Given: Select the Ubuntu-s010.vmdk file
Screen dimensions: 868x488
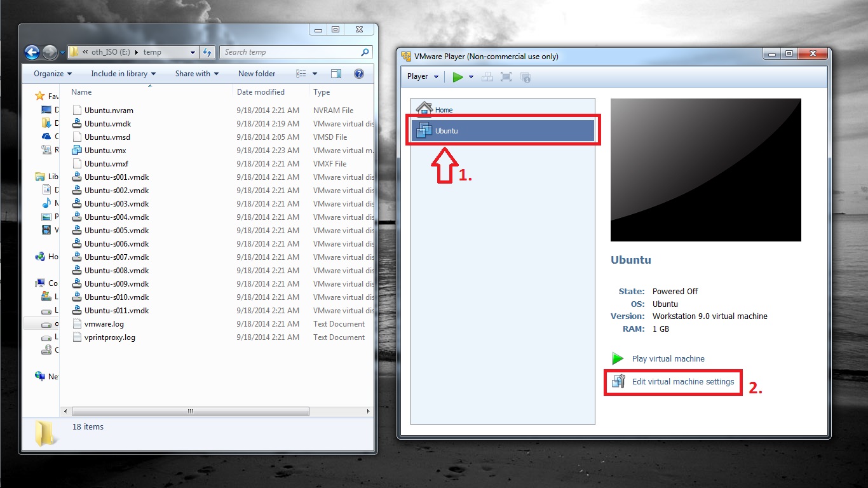Looking at the screenshot, I should tap(116, 297).
